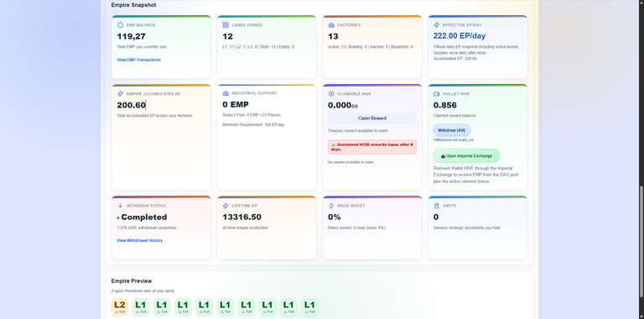Screen dimensions: 644x319
Task: Click the 'Minimum Requirement: 100 EP/day' line
Action: coord(253,124)
